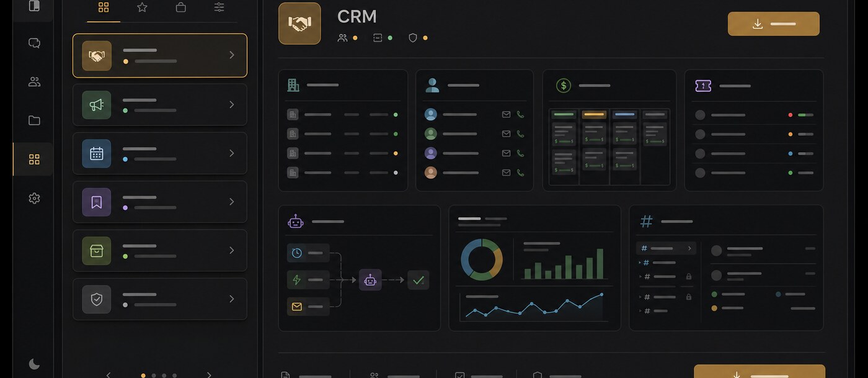The height and width of the screenshot is (378, 868).
Task: Open the ticket row with red dot
Action: 754,115
